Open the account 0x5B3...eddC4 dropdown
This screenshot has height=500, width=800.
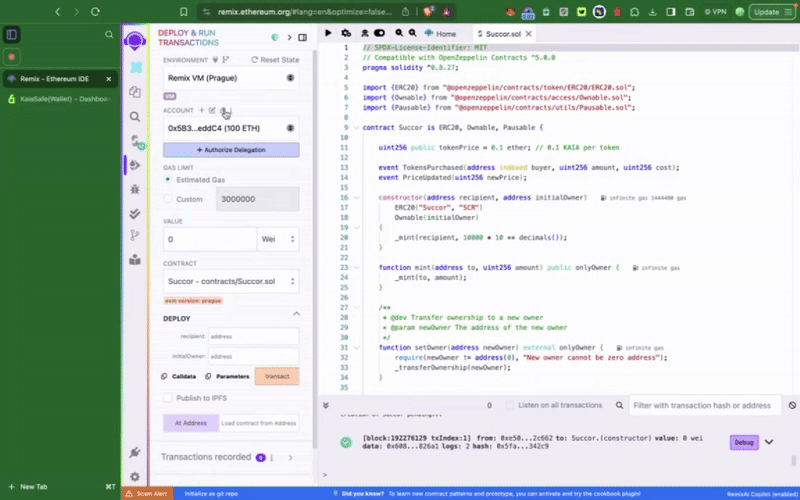[x=231, y=128]
